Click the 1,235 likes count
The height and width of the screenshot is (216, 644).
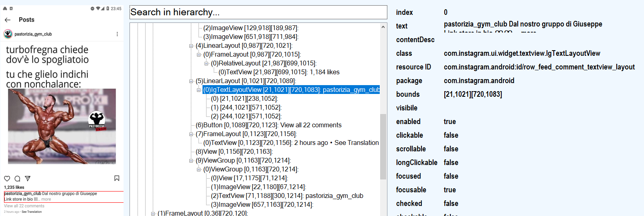click(x=14, y=187)
